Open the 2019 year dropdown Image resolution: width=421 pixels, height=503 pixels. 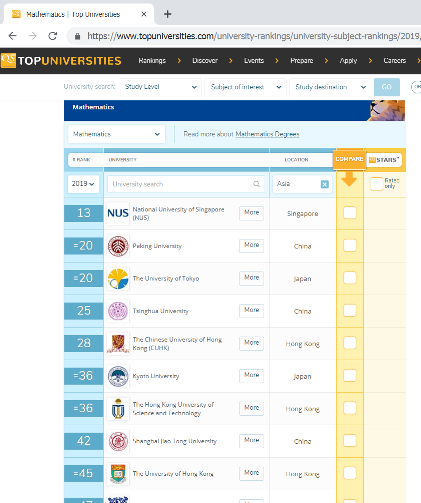point(83,184)
